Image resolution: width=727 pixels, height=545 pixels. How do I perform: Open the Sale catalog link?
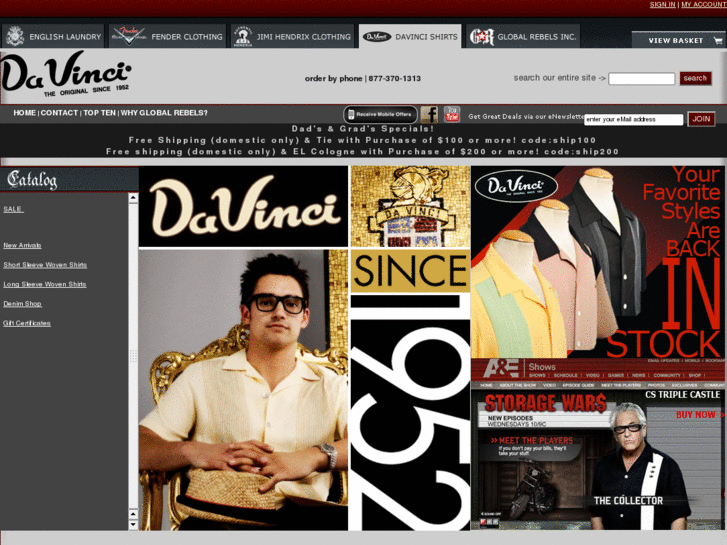[13, 209]
